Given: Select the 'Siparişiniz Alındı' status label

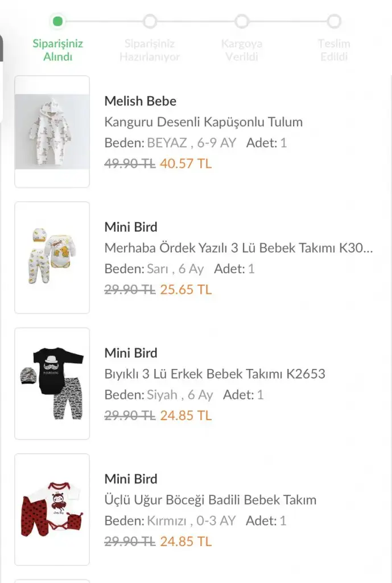Looking at the screenshot, I should (x=57, y=50).
